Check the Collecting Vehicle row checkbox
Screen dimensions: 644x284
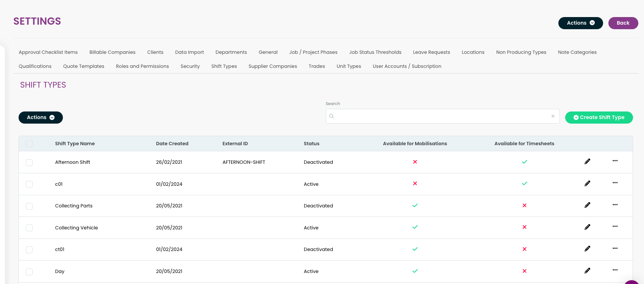point(29,228)
